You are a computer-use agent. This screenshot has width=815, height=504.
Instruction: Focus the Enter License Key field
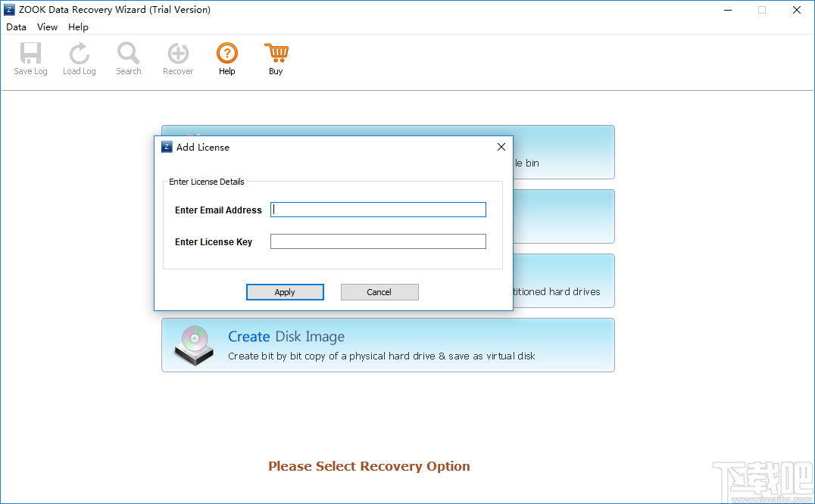(379, 241)
